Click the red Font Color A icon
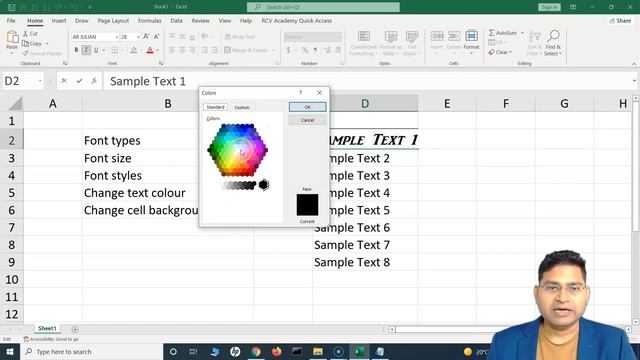Image resolution: width=640 pixels, height=360 pixels. tap(150, 50)
